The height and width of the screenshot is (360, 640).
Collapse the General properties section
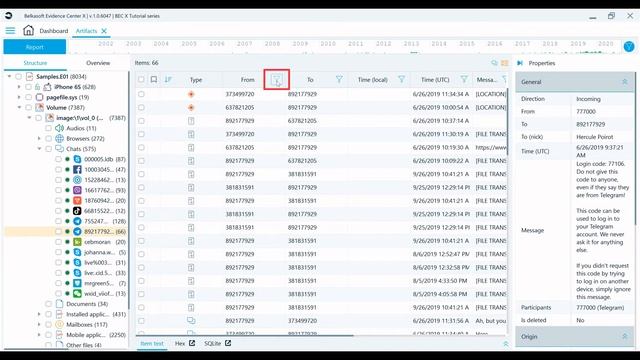click(624, 82)
